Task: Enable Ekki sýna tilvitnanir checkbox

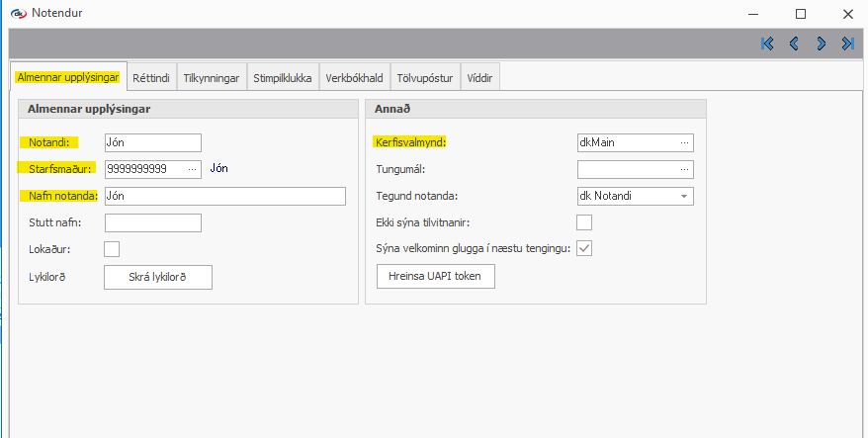Action: (584, 222)
